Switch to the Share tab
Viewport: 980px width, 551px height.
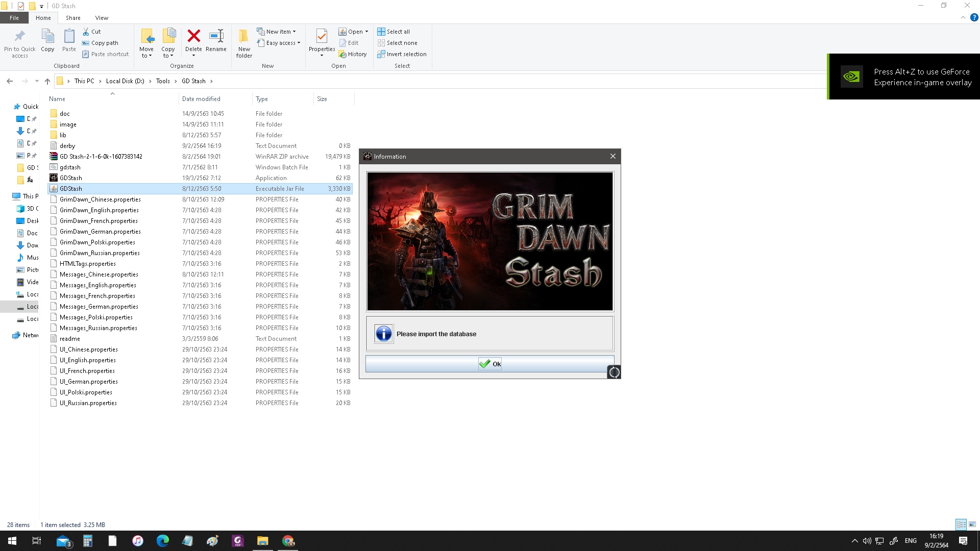coord(73,18)
